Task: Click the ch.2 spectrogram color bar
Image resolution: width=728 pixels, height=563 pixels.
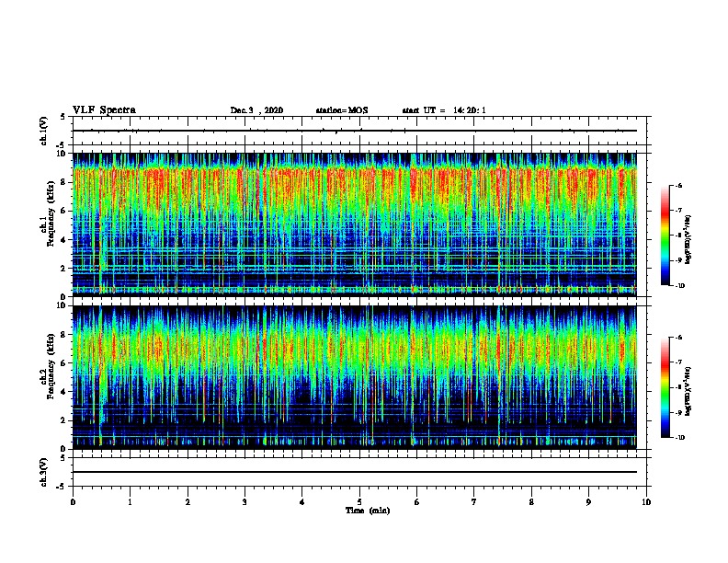Action: 665,387
